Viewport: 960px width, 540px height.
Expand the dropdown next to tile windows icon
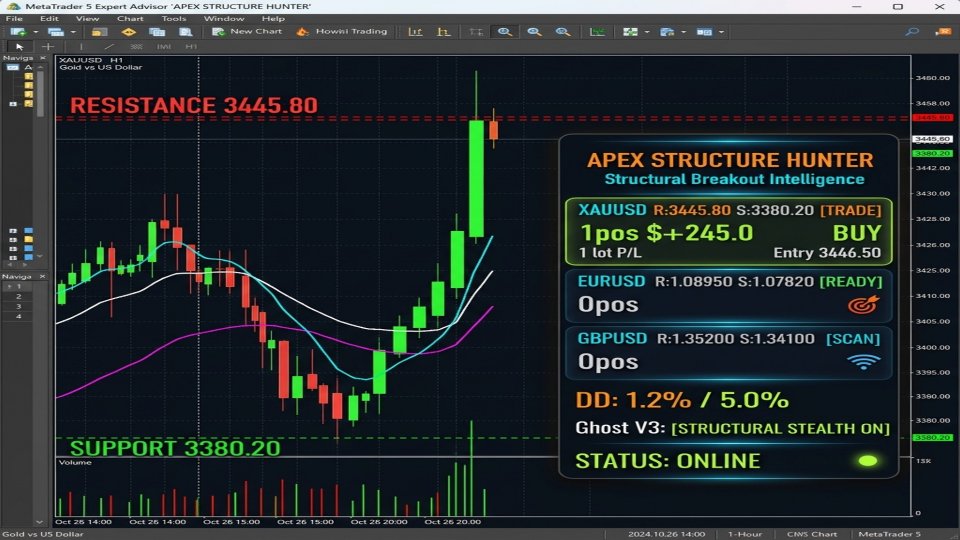pyautogui.click(x=721, y=32)
